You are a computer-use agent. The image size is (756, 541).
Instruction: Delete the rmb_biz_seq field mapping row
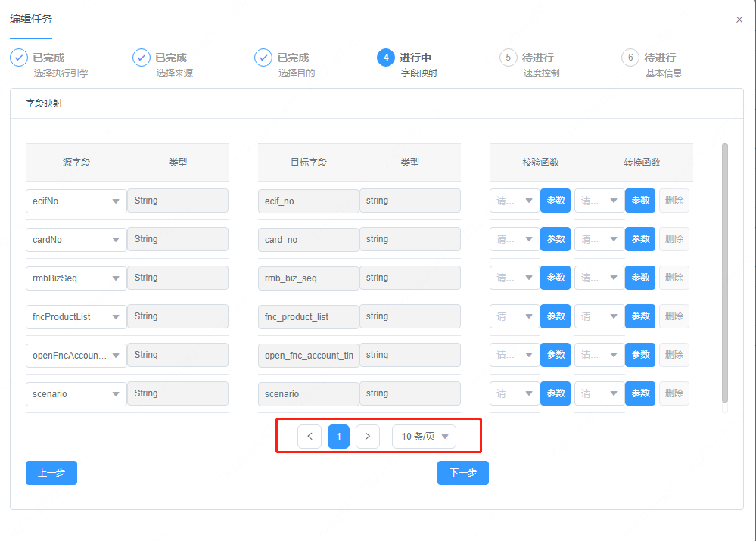[x=673, y=277]
